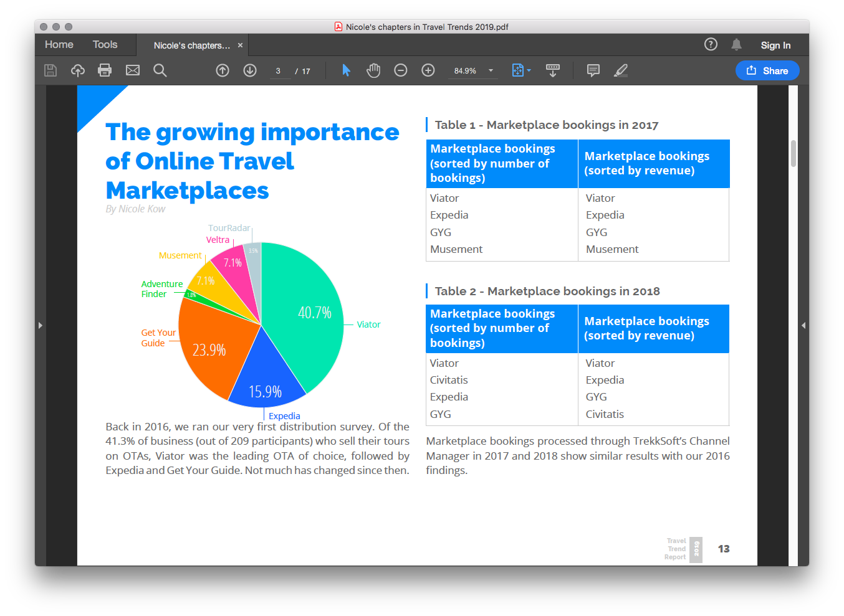Click the Share button

pos(767,70)
